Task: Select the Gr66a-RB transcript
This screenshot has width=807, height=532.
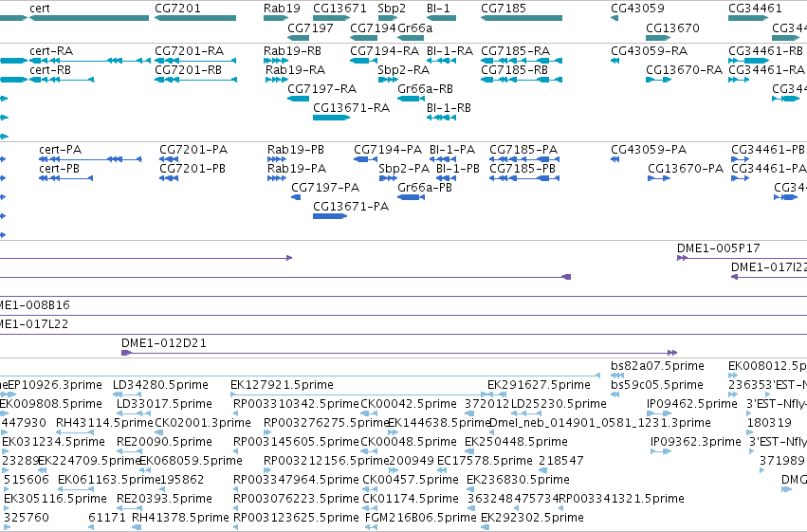Action: pyautogui.click(x=411, y=99)
